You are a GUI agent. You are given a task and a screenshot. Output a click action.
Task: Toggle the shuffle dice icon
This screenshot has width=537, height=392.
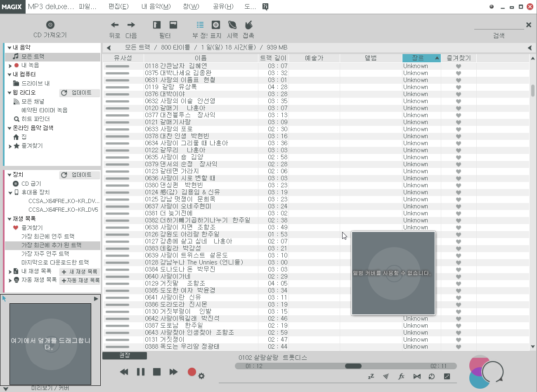pos(447,376)
